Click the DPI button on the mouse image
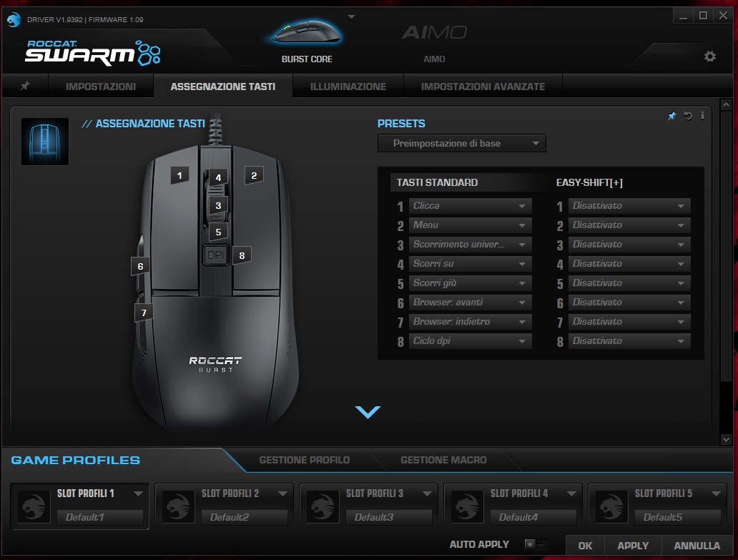Image resolution: width=738 pixels, height=560 pixels. (216, 255)
